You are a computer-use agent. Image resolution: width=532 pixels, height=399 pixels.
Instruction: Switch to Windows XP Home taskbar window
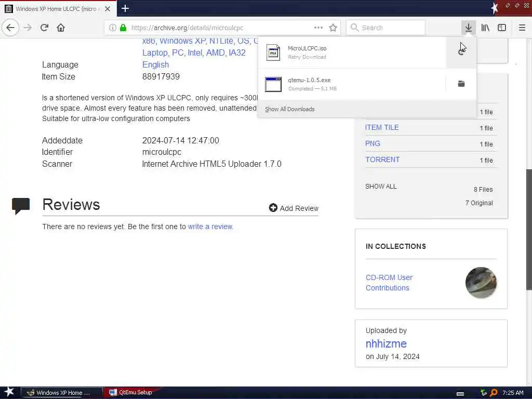[x=62, y=393]
